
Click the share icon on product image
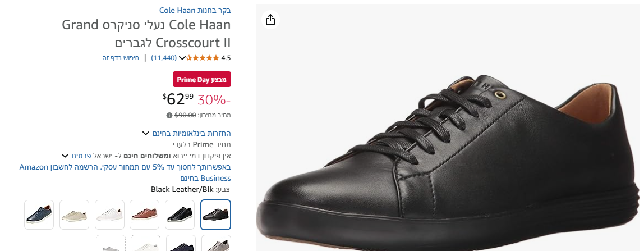coord(270,20)
